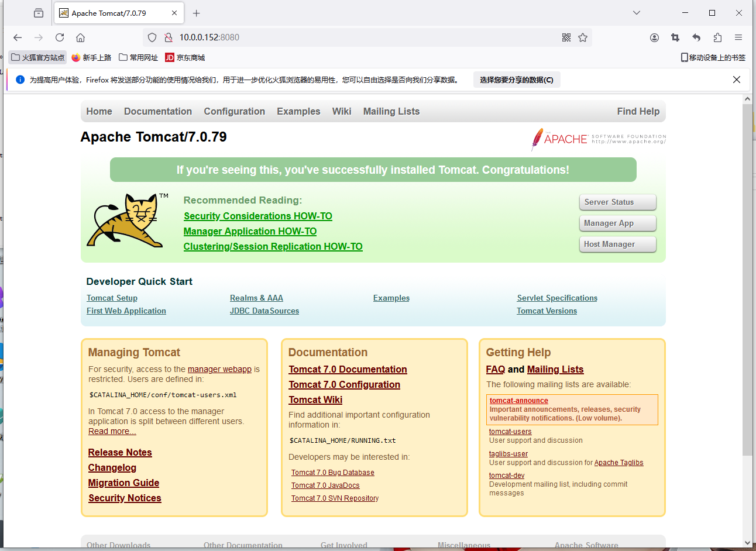756x551 pixels.
Task: Open the Migration Guide link
Action: pyautogui.click(x=123, y=483)
